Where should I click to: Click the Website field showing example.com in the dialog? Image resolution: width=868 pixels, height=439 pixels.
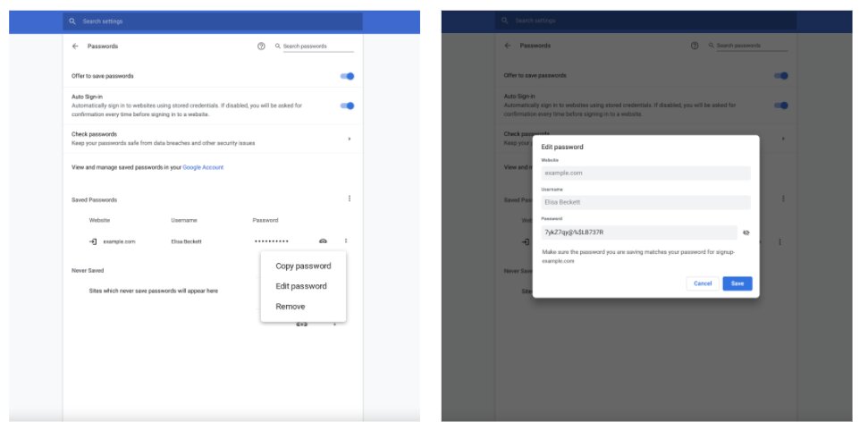[646, 173]
